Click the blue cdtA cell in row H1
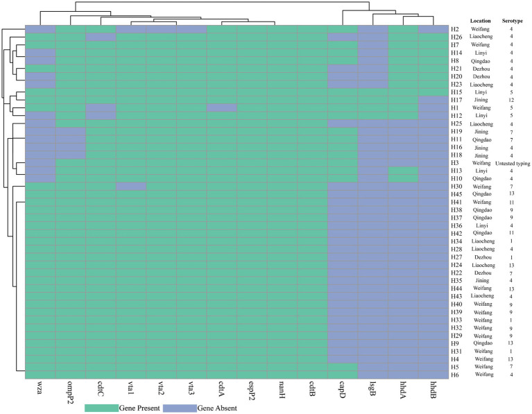This screenshot has height=414, width=532. pyautogui.click(x=221, y=108)
